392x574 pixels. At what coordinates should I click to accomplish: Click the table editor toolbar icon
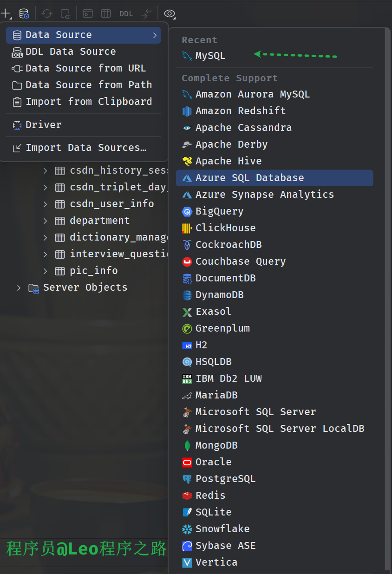(106, 14)
